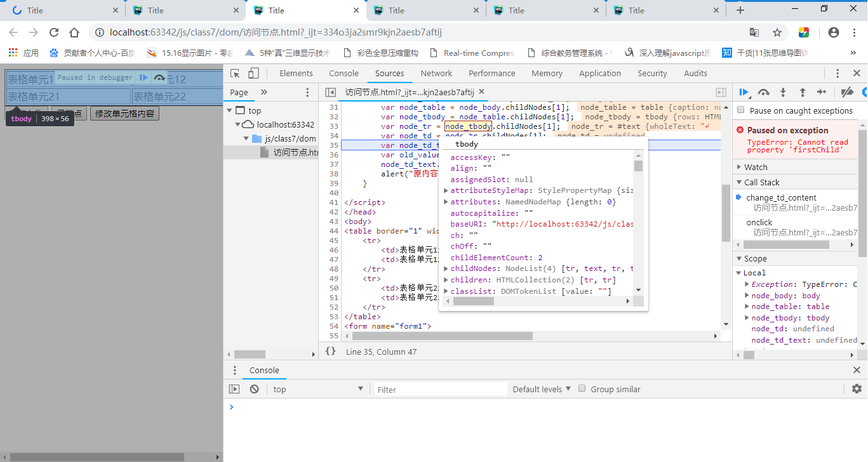
Task: Open the Network panel
Action: point(436,74)
